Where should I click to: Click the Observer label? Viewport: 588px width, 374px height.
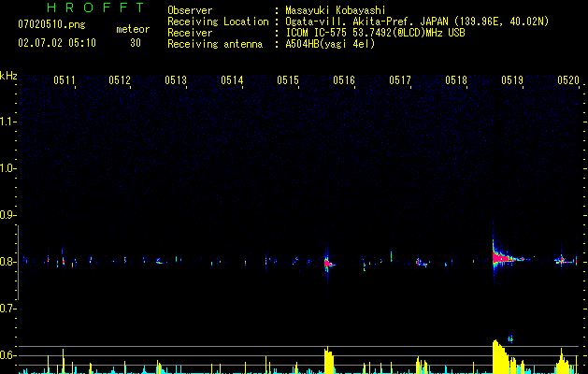pyautogui.click(x=190, y=10)
